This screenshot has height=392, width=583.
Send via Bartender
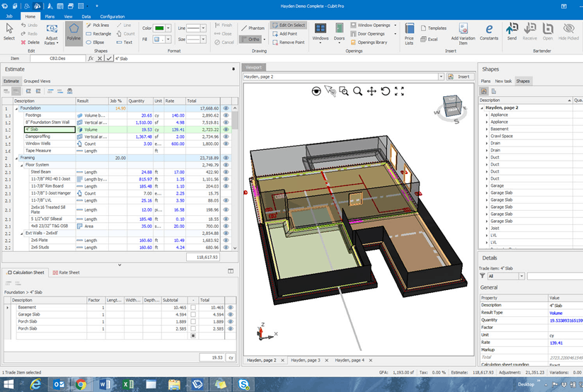point(512,31)
